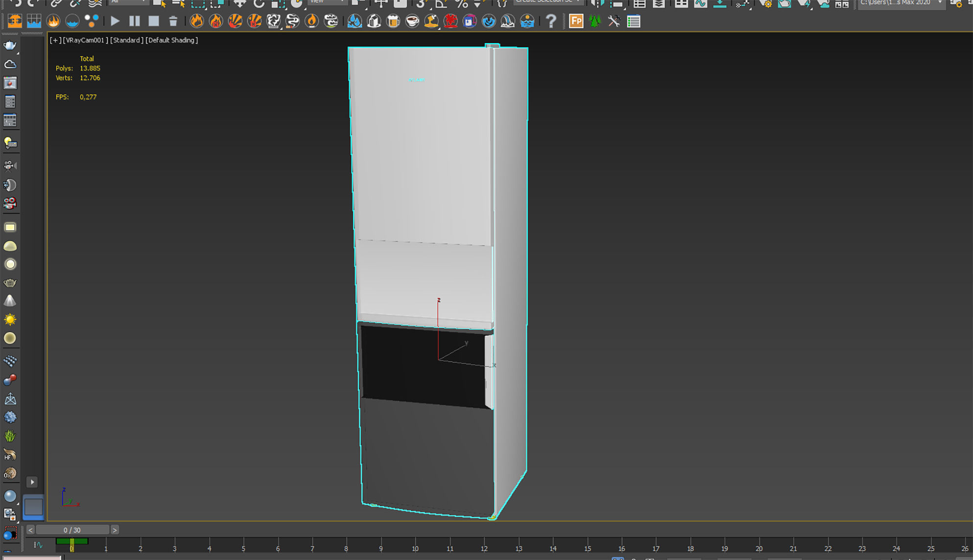Image resolution: width=973 pixels, height=560 pixels.
Task: Click the cone-shaped icon in sidebar
Action: [10, 301]
